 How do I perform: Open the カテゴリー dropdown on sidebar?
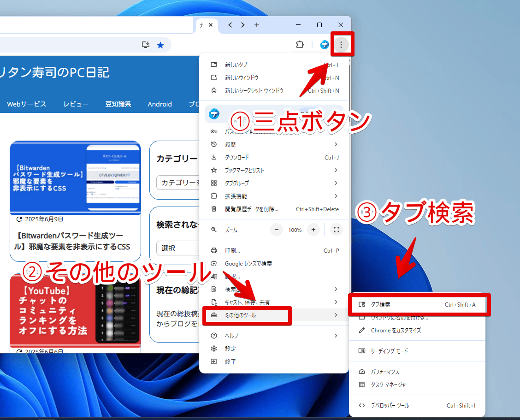point(178,183)
